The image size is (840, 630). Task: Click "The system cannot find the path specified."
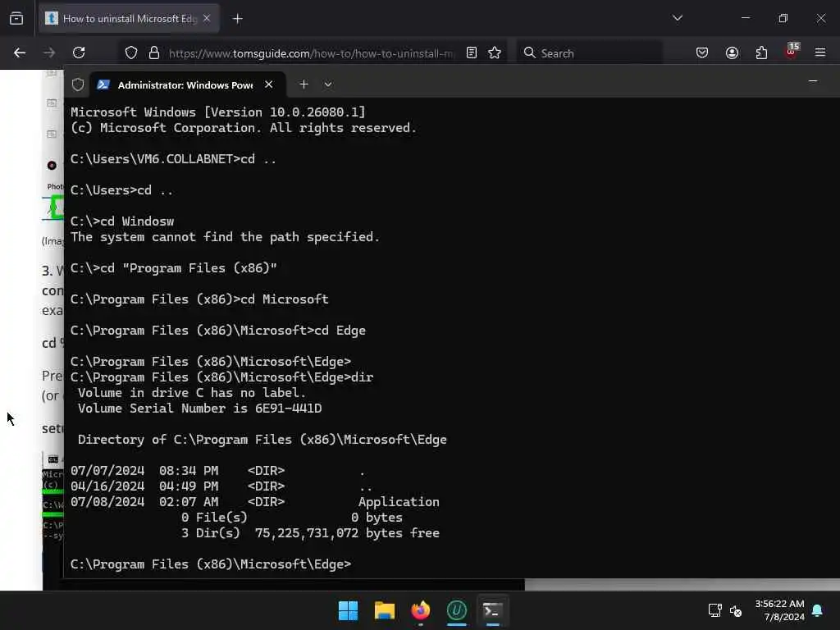pyautogui.click(x=225, y=237)
